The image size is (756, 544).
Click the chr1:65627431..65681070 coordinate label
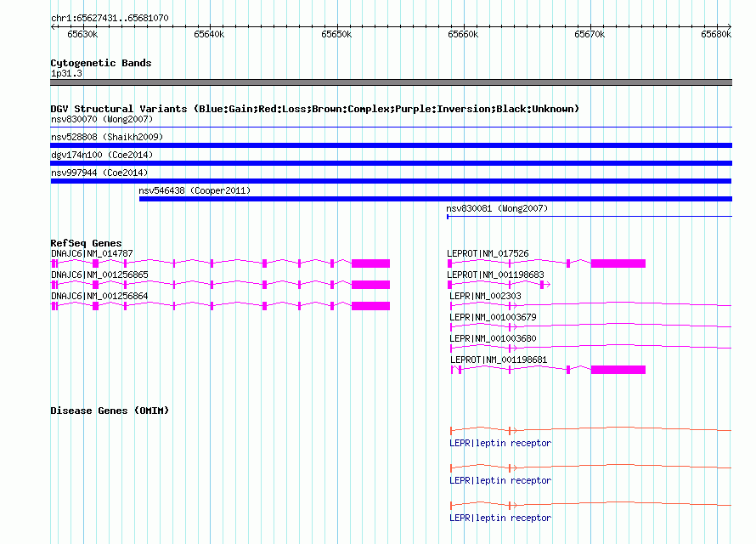click(x=110, y=18)
